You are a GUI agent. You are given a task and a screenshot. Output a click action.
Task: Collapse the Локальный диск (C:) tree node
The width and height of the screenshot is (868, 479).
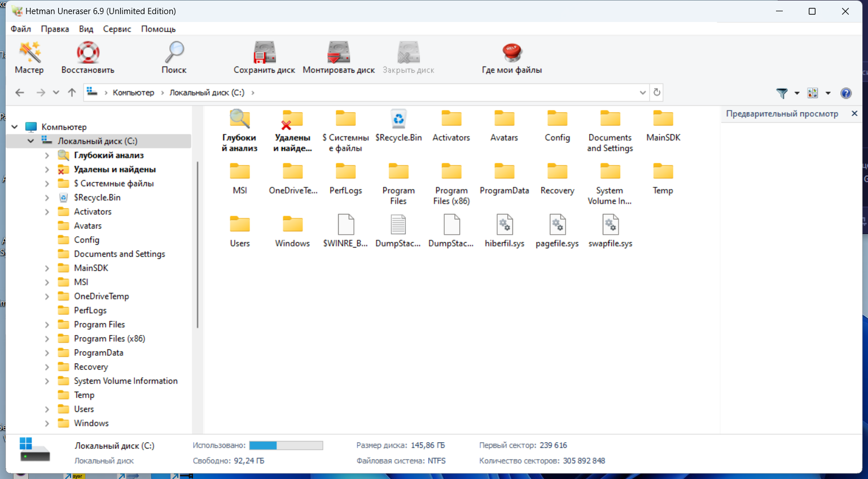[x=30, y=141]
